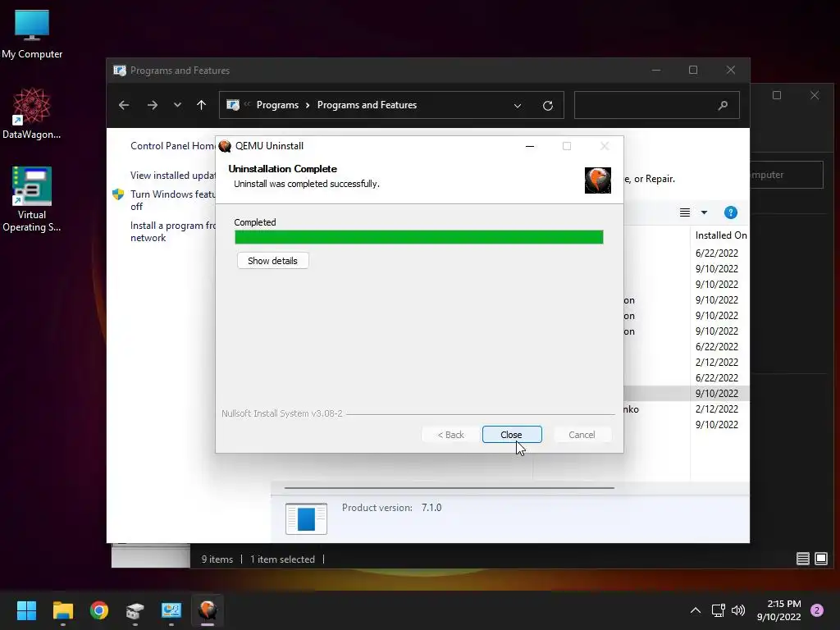
Task: Click the Control Panel search box
Action: 656,105
